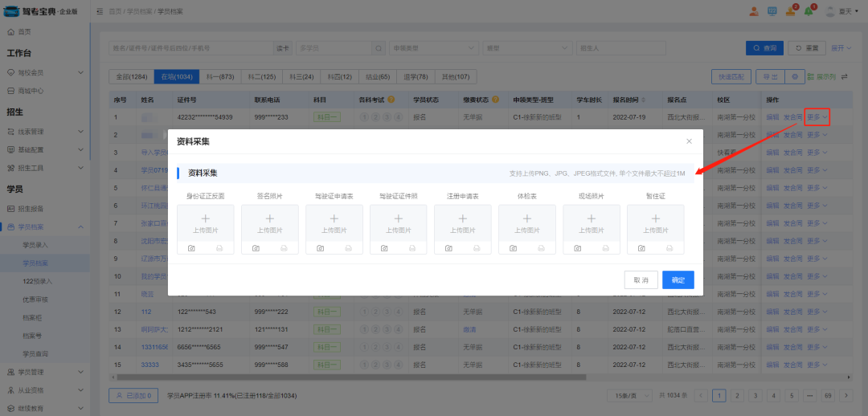Screen dimensions: 868x416
Task: Click camera icon under 暂住证 upload box
Action: coord(641,248)
